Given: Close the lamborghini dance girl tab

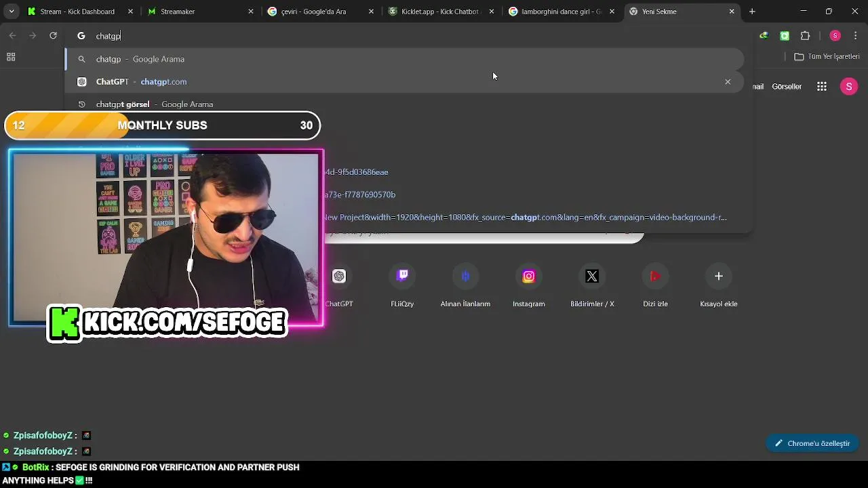Looking at the screenshot, I should (612, 12).
